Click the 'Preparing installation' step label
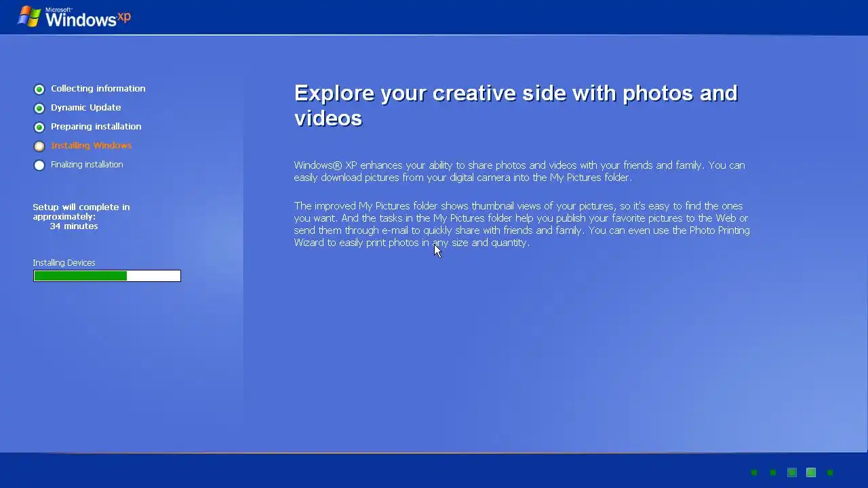868x488 pixels. (x=96, y=127)
